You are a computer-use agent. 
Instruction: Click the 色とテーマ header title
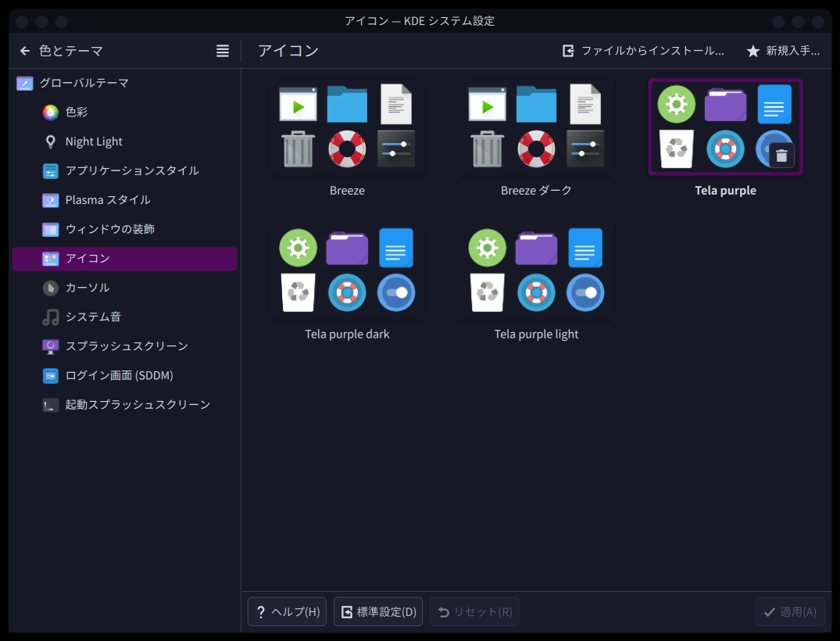point(70,51)
